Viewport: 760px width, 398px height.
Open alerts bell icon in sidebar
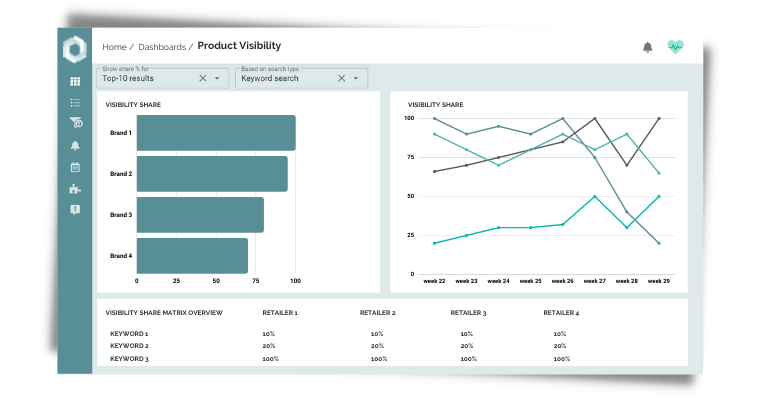coord(75,145)
